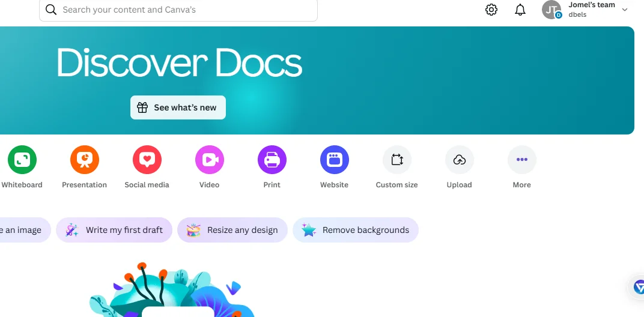Click the star icon on Remove backgrounds

(308, 230)
